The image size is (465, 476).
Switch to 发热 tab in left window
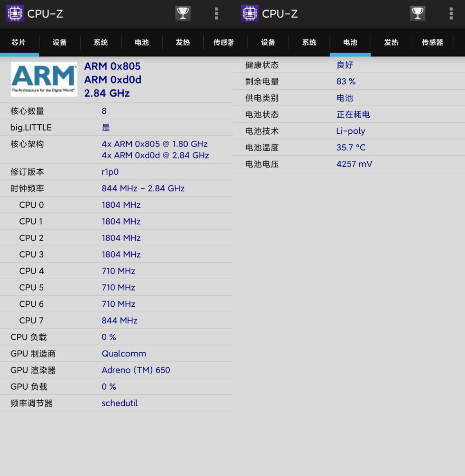click(183, 42)
